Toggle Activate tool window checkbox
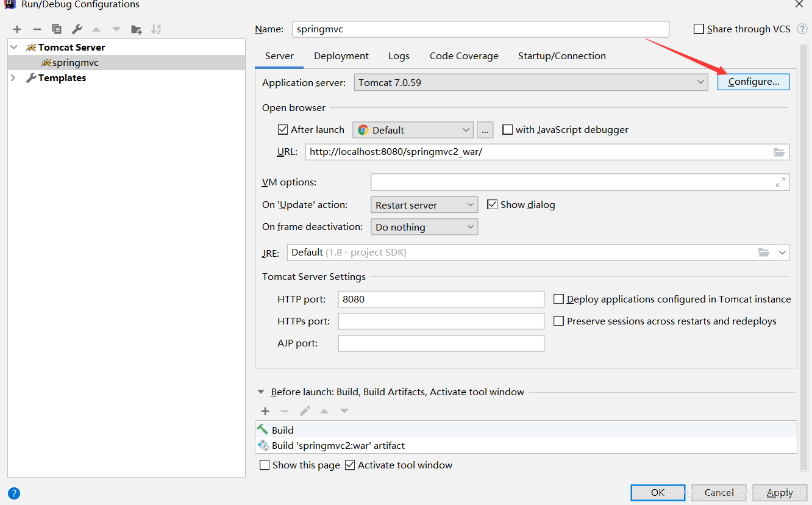Screen dimensions: 812x505 [350, 465]
